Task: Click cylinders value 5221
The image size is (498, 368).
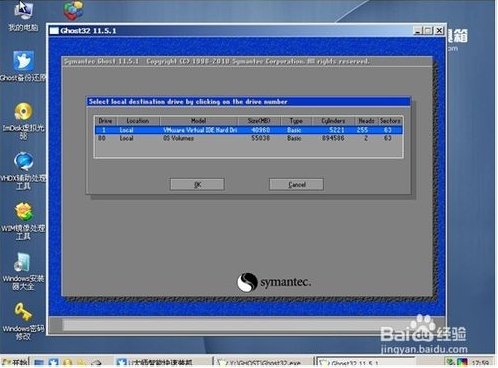Action: [x=337, y=130]
